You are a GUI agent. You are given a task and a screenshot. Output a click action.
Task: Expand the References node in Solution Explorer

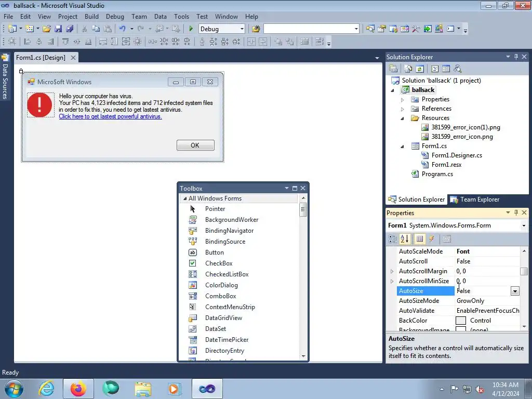(x=403, y=109)
